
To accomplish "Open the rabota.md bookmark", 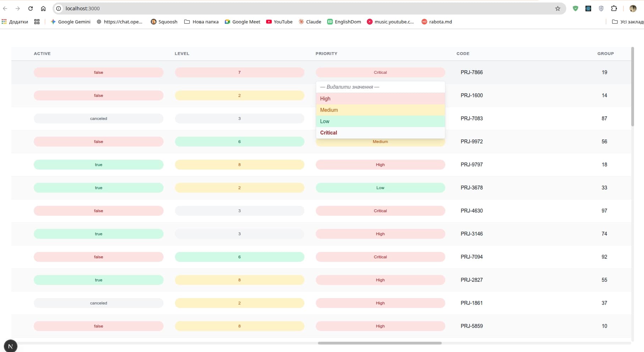I will coord(437,22).
